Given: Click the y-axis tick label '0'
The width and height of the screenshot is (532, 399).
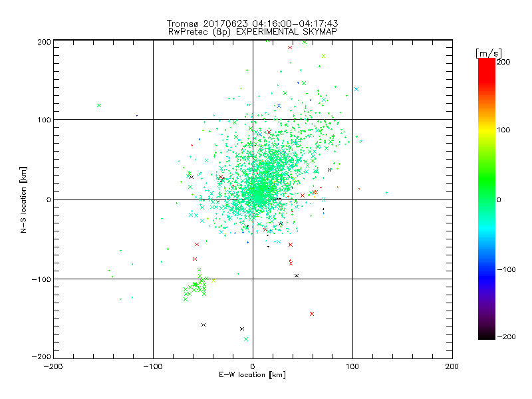Looking at the screenshot, I should [x=49, y=199].
